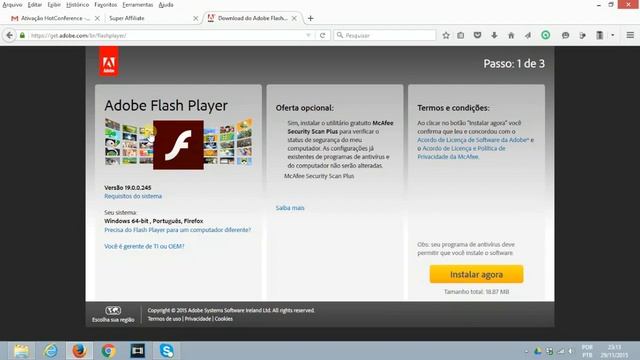The width and height of the screenshot is (640, 360).
Task: Open the Histórico menu
Action: click(78, 5)
